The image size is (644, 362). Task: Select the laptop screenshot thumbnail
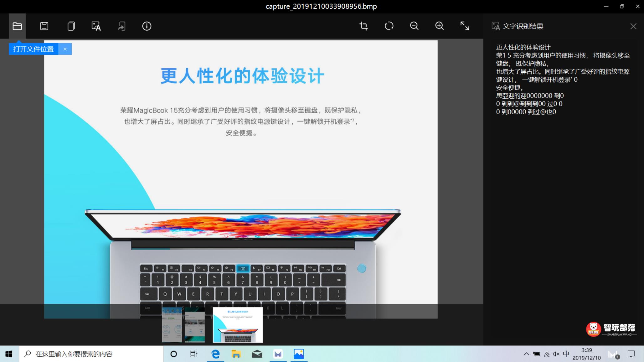[x=238, y=325]
